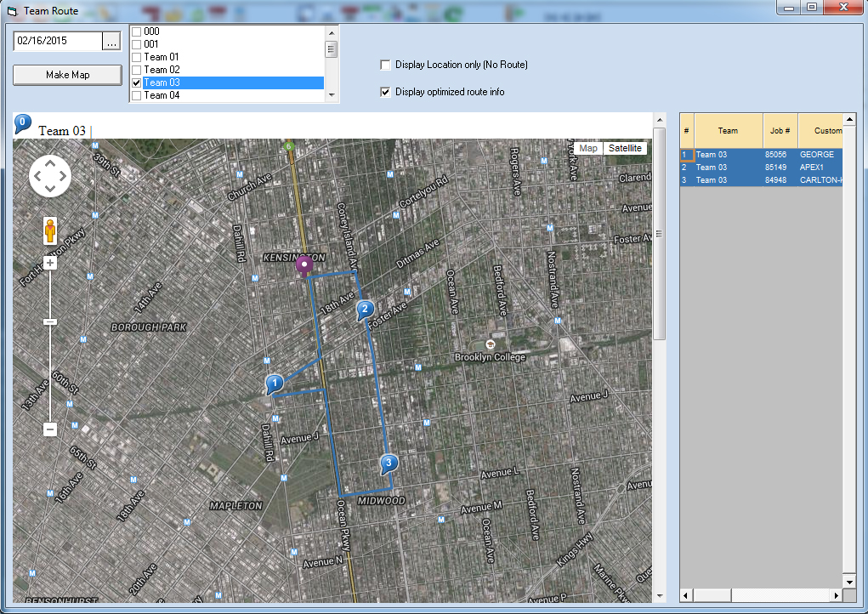Check the Team 02 checkbox
The image size is (868, 614).
point(136,70)
